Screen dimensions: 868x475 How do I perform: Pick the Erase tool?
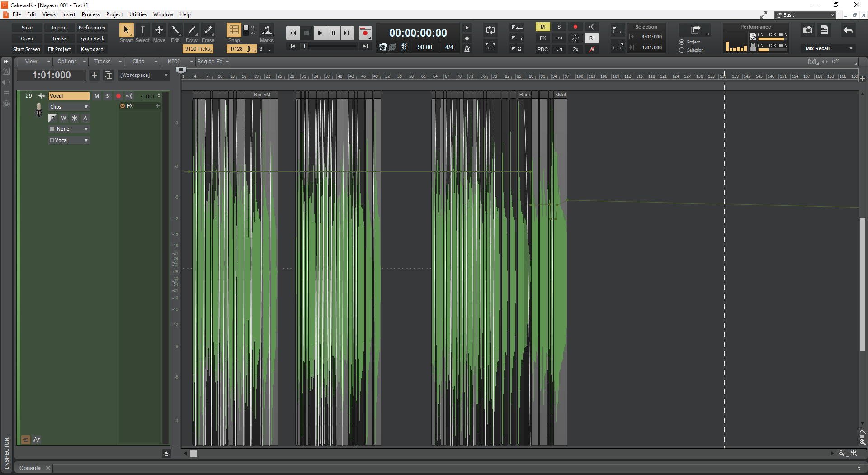pyautogui.click(x=208, y=30)
